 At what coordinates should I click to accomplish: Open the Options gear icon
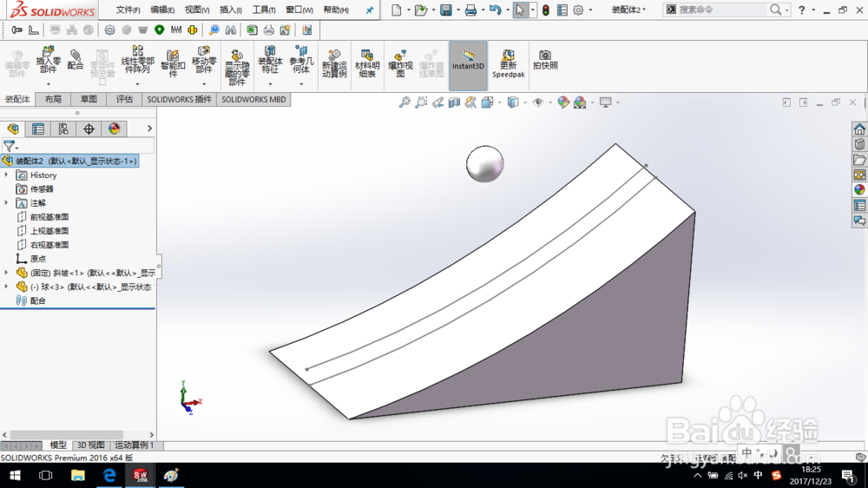578,10
